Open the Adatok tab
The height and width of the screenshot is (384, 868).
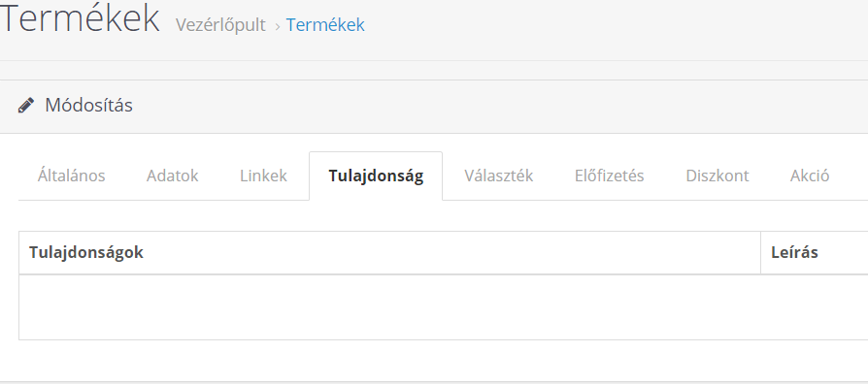click(172, 176)
